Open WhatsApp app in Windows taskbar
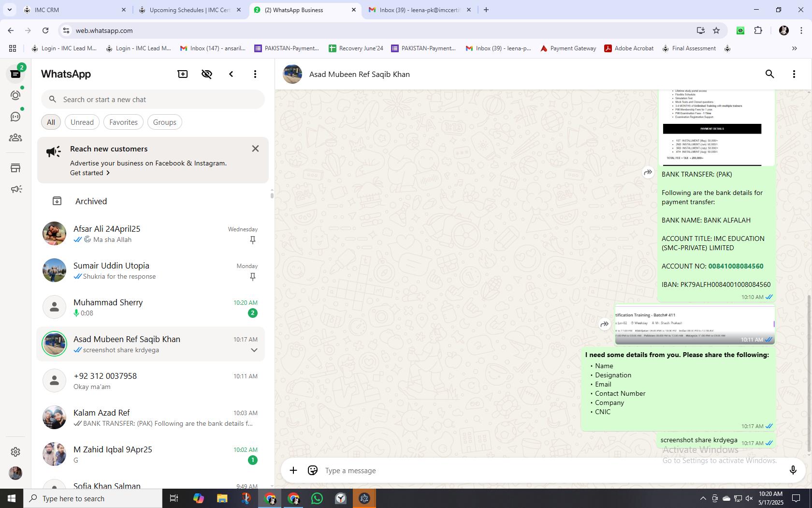 click(317, 498)
